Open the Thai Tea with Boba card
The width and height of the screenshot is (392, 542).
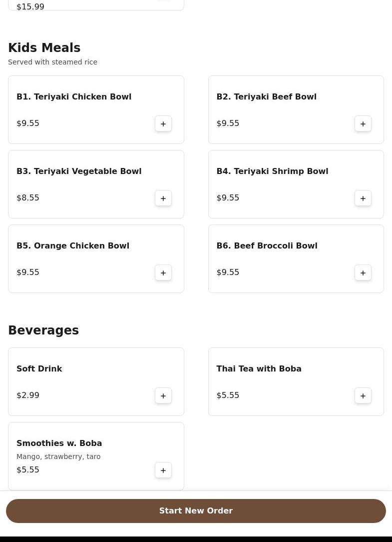pos(296,381)
